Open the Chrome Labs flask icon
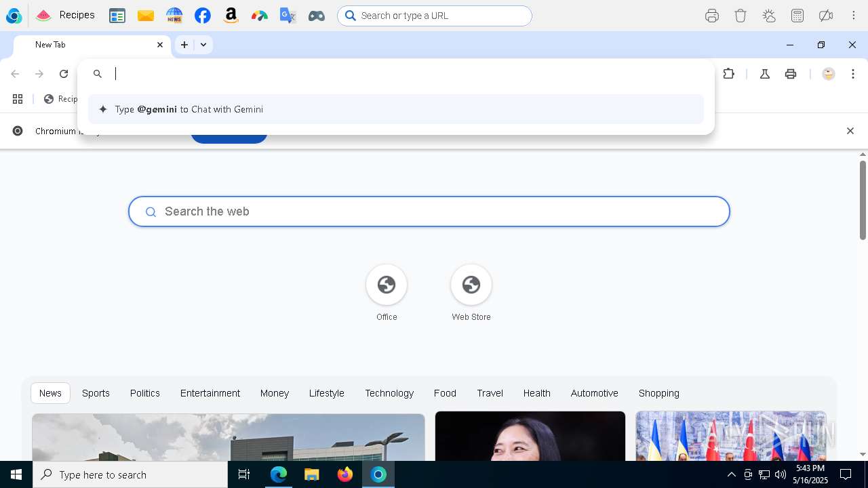Screen dimensions: 868x488 pos(765,74)
